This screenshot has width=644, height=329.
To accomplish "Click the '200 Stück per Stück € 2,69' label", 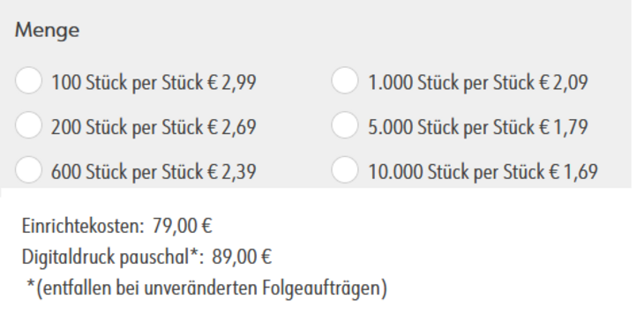I will click(154, 127).
